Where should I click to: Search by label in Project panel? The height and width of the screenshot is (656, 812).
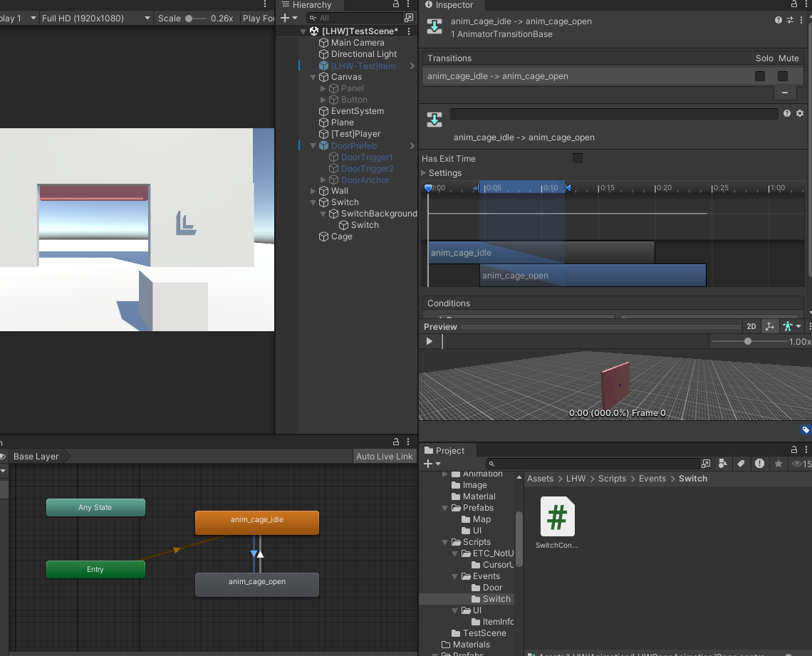[x=741, y=464]
